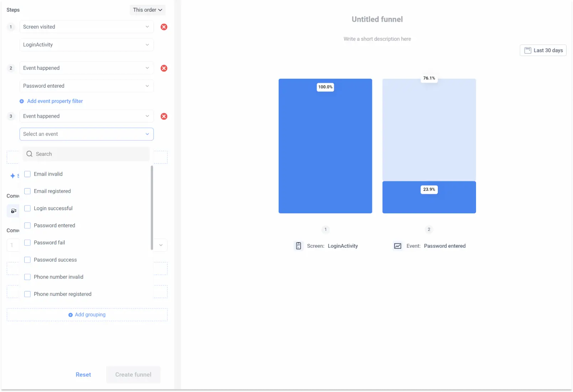Check the Password success checkbox
This screenshot has height=392, width=573.
27,260
